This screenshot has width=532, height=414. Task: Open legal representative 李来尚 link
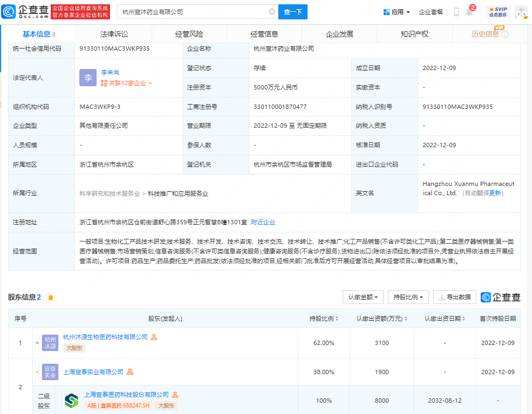(x=110, y=72)
